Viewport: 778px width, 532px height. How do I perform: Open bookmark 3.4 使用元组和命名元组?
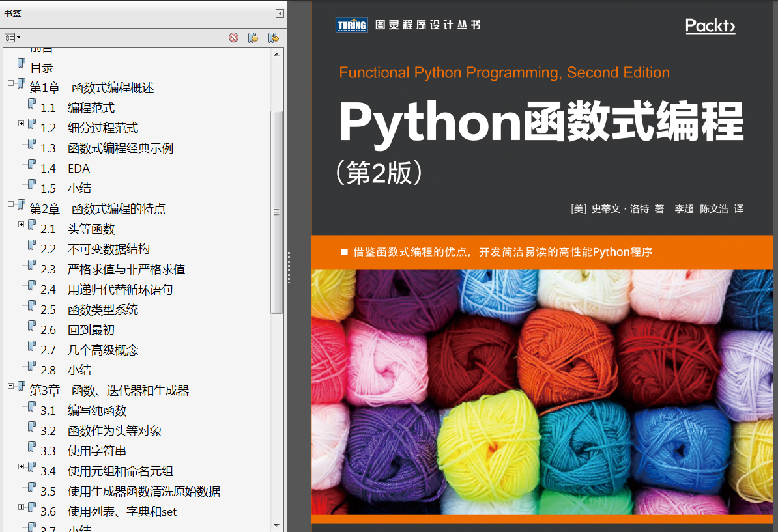(107, 471)
